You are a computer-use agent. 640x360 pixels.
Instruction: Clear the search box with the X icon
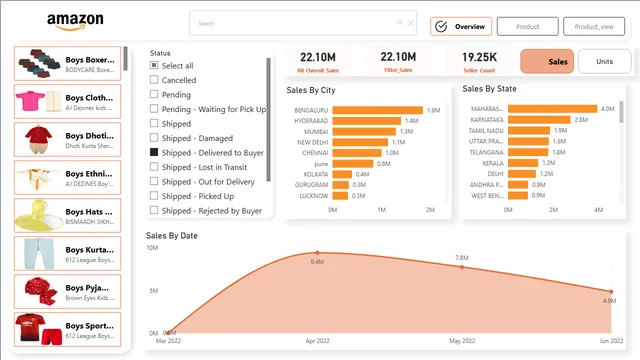pos(411,23)
